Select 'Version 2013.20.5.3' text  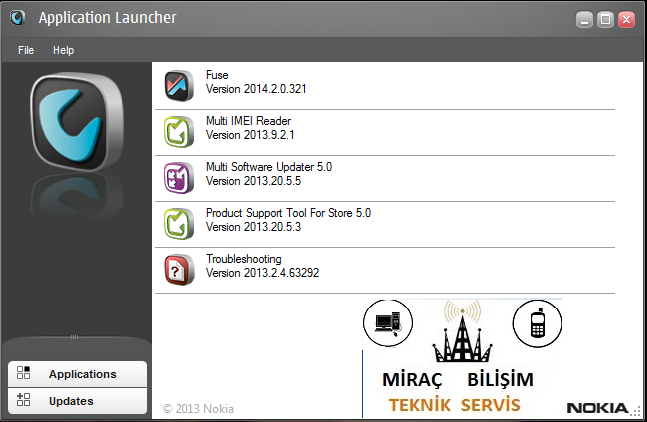pyautogui.click(x=253, y=227)
